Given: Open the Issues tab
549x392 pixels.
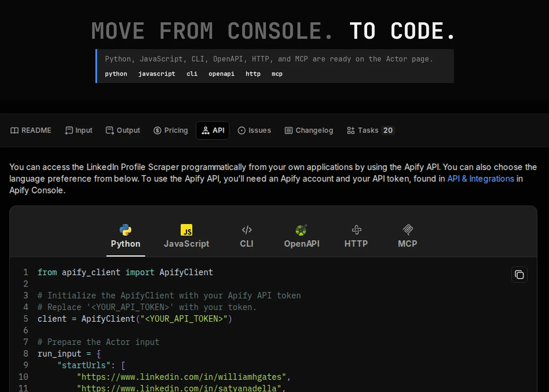Looking at the screenshot, I should (x=254, y=130).
